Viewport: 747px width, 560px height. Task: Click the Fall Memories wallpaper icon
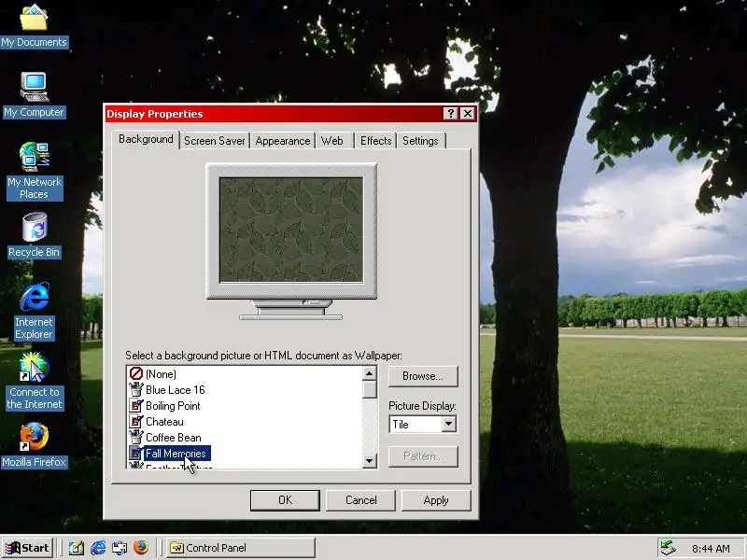click(136, 454)
